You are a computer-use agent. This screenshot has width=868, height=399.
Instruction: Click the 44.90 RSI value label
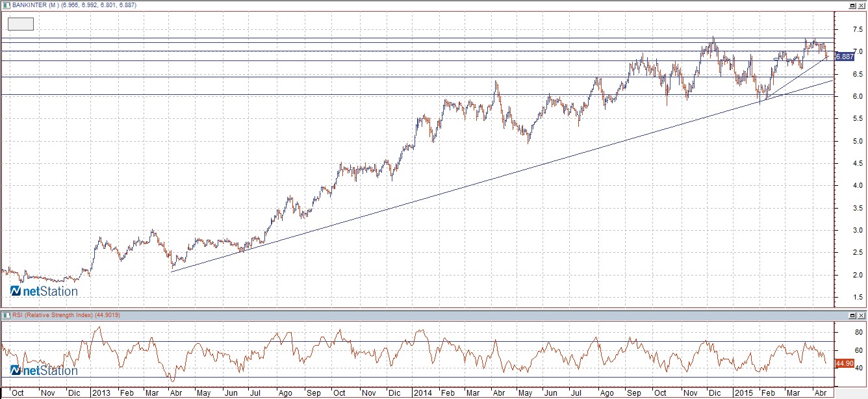(x=843, y=363)
